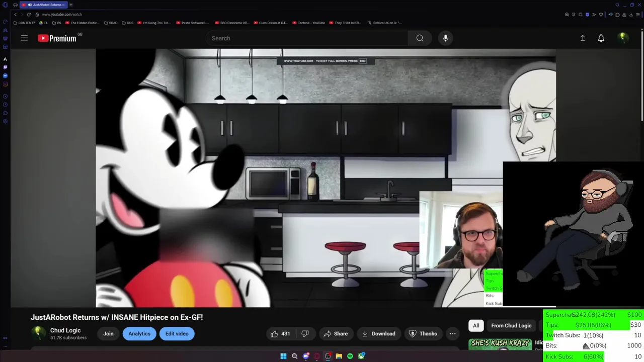Save page with heart bookmark icon

coord(601,15)
